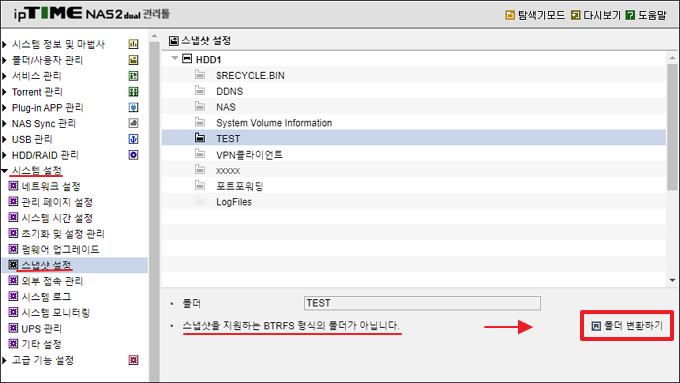Image resolution: width=680 pixels, height=383 pixels.
Task: Expand 고급 기능 설정 arrow
Action: click(x=4, y=360)
